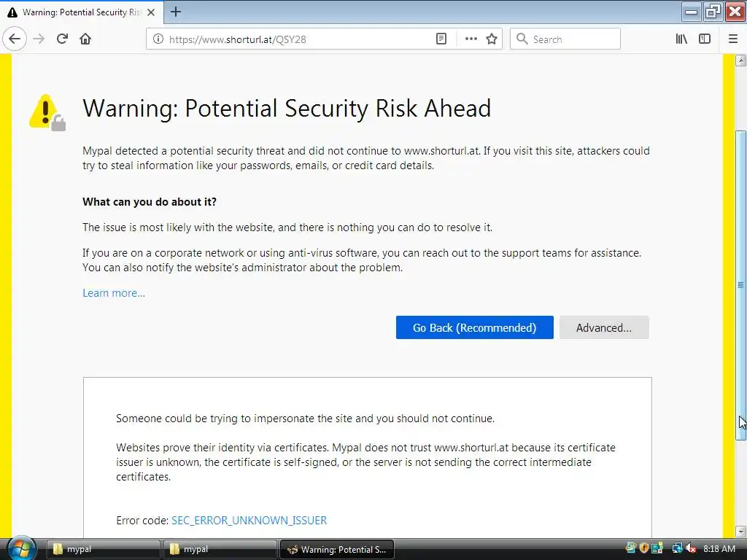
Task: Click the vertical scrollbar thumb
Action: (741, 285)
